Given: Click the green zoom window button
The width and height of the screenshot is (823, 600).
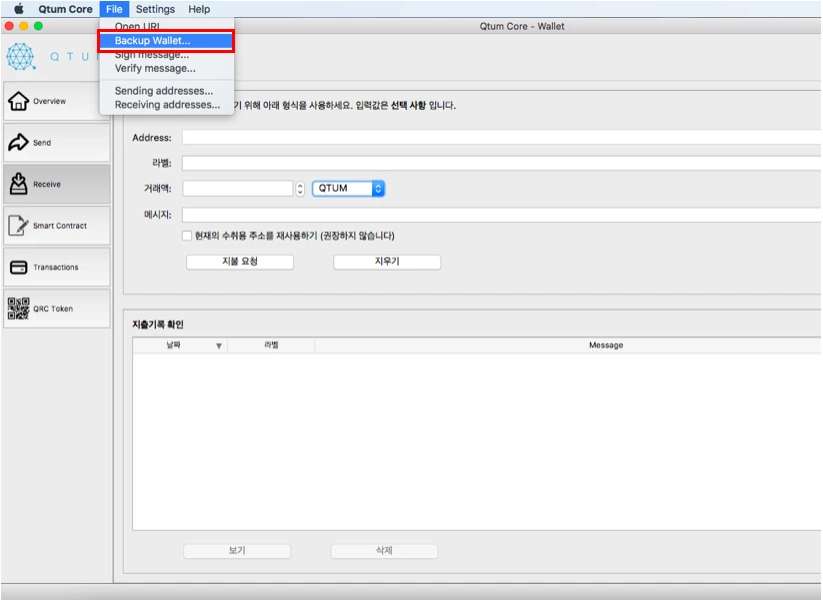Looking at the screenshot, I should click(x=38, y=26).
